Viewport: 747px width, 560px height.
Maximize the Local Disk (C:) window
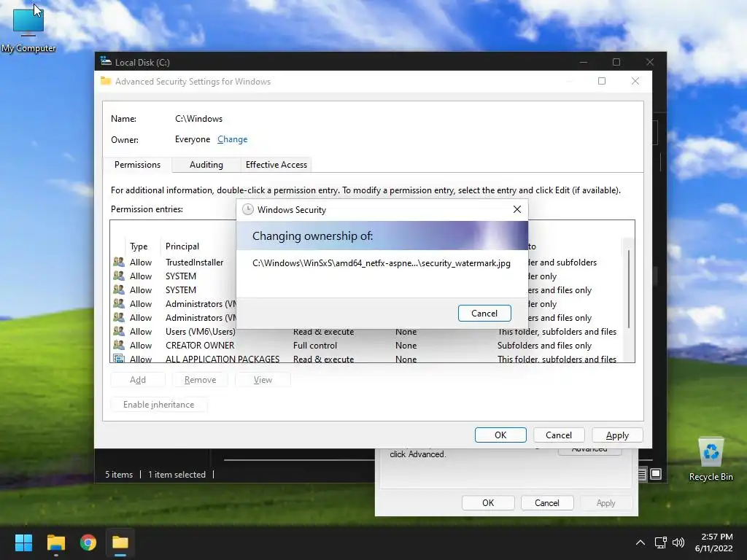[x=616, y=62]
